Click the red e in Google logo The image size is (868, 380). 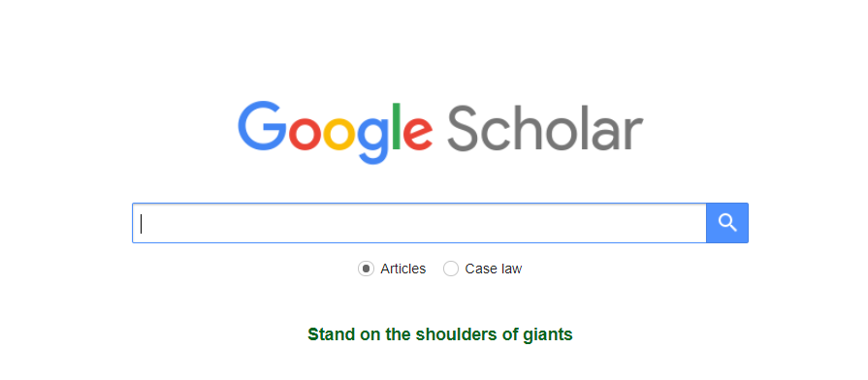[x=417, y=133]
